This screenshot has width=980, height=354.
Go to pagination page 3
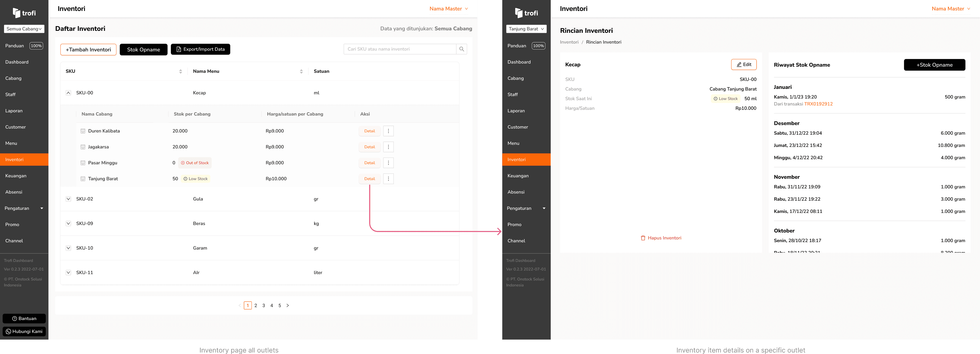click(x=264, y=305)
